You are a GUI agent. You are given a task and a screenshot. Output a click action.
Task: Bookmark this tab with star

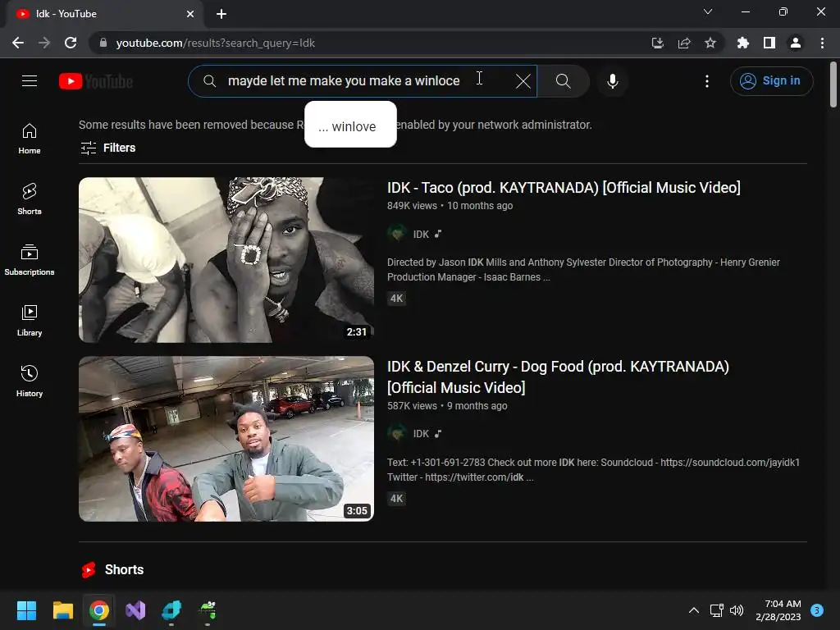(x=710, y=43)
